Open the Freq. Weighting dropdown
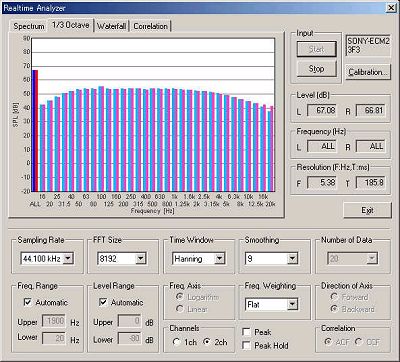This screenshot has height=362, width=400. 292,304
